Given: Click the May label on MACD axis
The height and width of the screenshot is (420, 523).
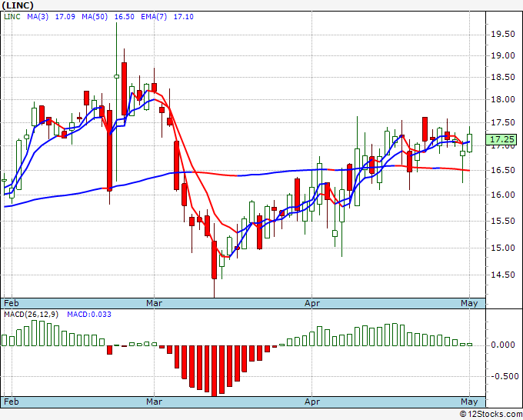Looking at the screenshot, I should [x=469, y=402].
